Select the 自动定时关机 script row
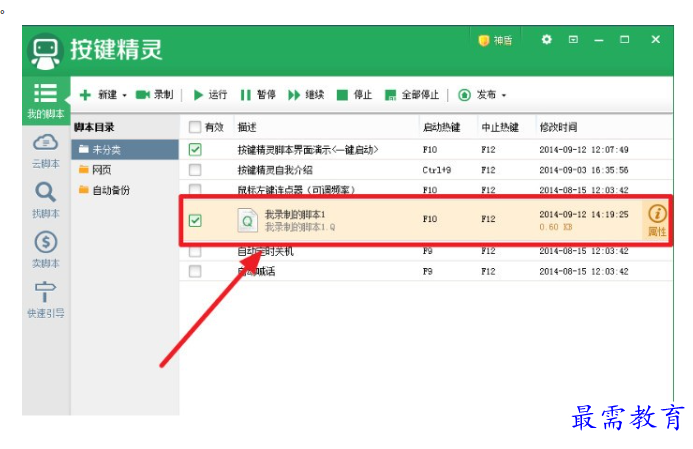 click(x=426, y=251)
